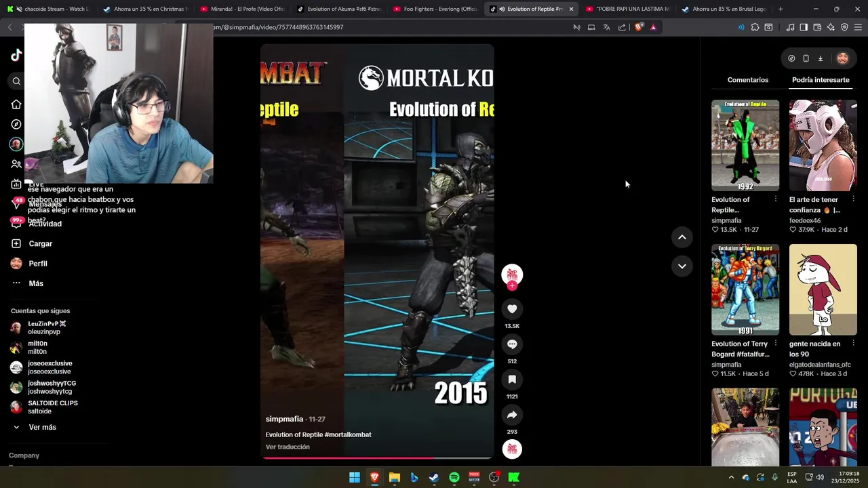Toggle the browser sidebar panel icon
Image resolution: width=868 pixels, height=488 pixels.
(x=804, y=27)
